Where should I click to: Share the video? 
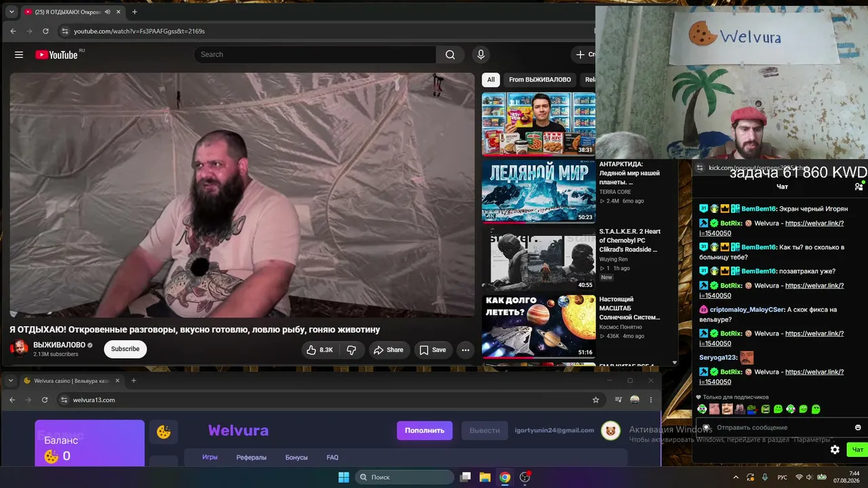(x=388, y=350)
